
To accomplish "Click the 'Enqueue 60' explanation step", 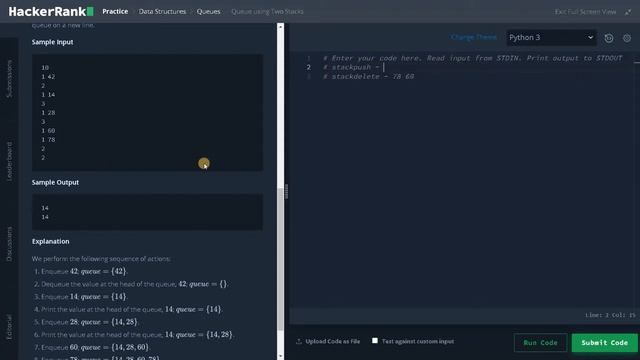I will click(95, 347).
